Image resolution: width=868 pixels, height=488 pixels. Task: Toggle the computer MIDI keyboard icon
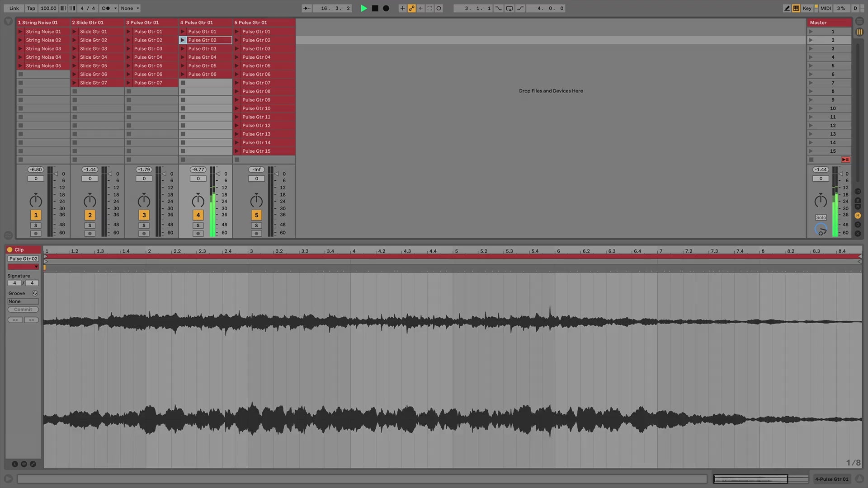796,8
